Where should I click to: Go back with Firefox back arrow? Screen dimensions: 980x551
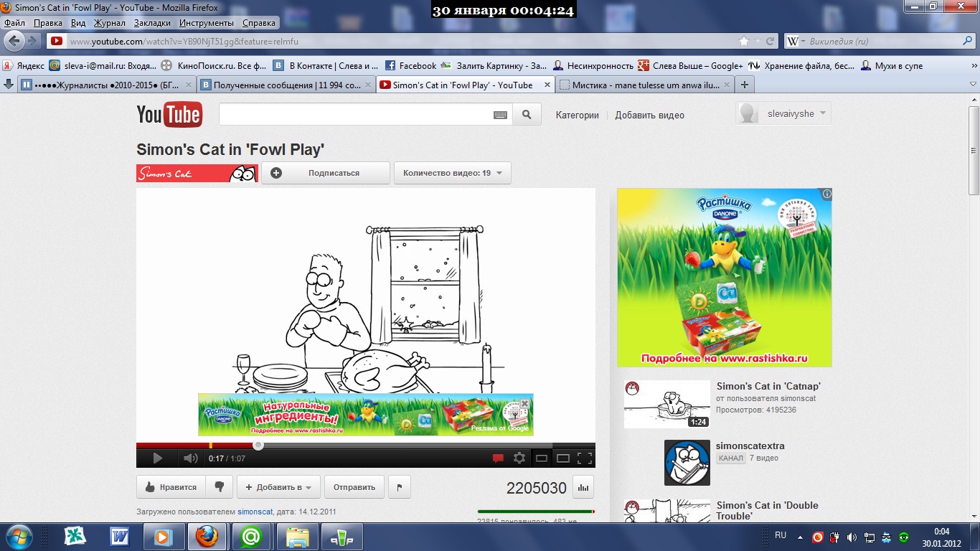[x=15, y=41]
